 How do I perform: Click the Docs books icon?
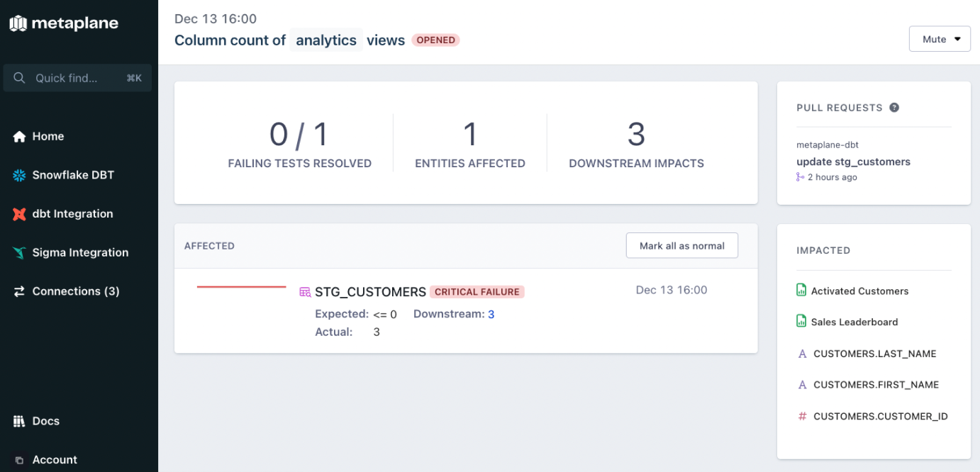19,421
